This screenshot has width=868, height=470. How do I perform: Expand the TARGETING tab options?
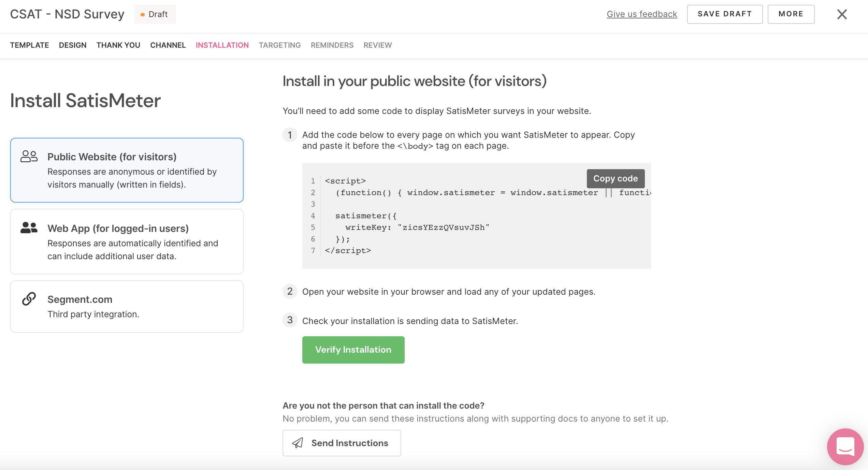279,45
